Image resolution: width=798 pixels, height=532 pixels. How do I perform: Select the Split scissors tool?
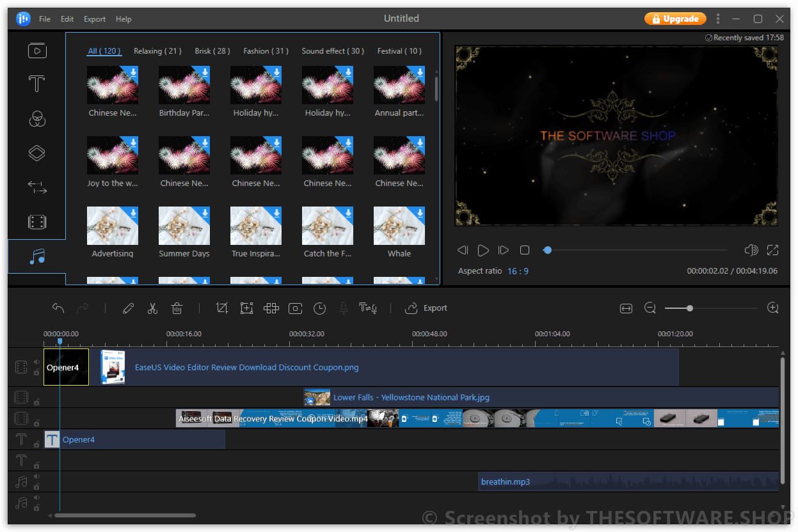tap(152, 308)
